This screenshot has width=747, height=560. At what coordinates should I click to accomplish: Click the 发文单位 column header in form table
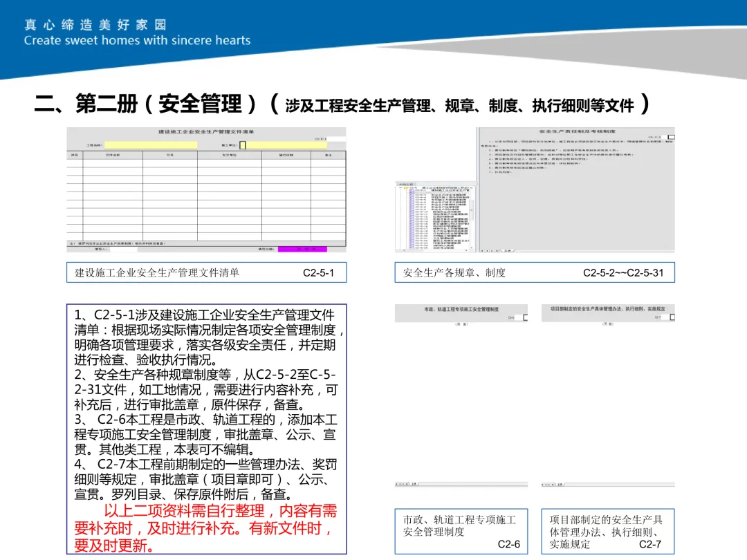click(229, 156)
